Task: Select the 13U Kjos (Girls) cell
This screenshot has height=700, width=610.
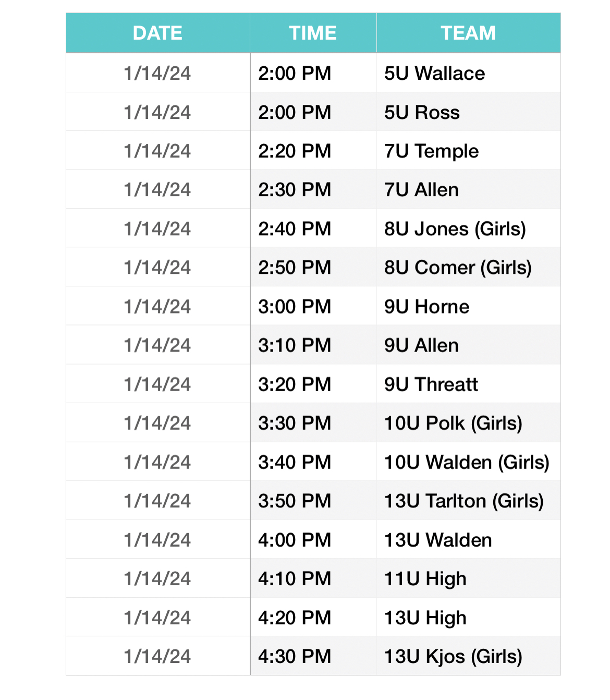Action: pyautogui.click(x=468, y=656)
